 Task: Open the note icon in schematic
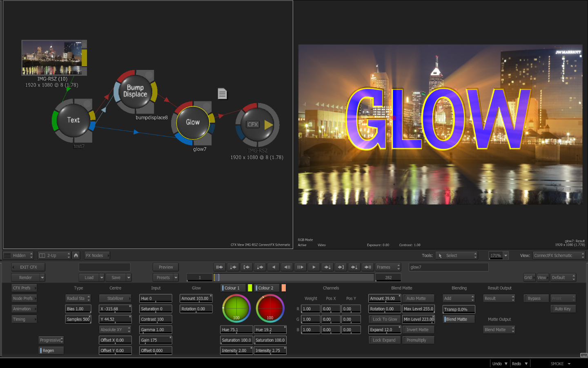pyautogui.click(x=222, y=94)
